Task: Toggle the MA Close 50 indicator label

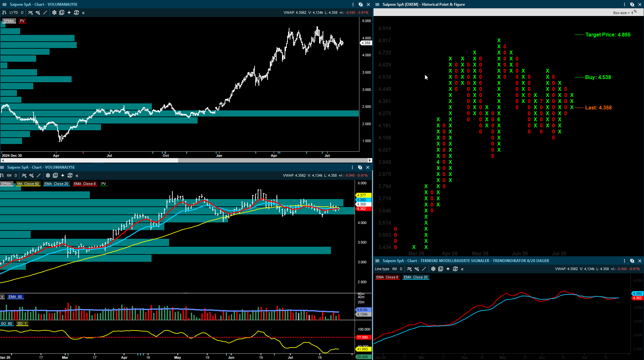Action: [x=28, y=184]
